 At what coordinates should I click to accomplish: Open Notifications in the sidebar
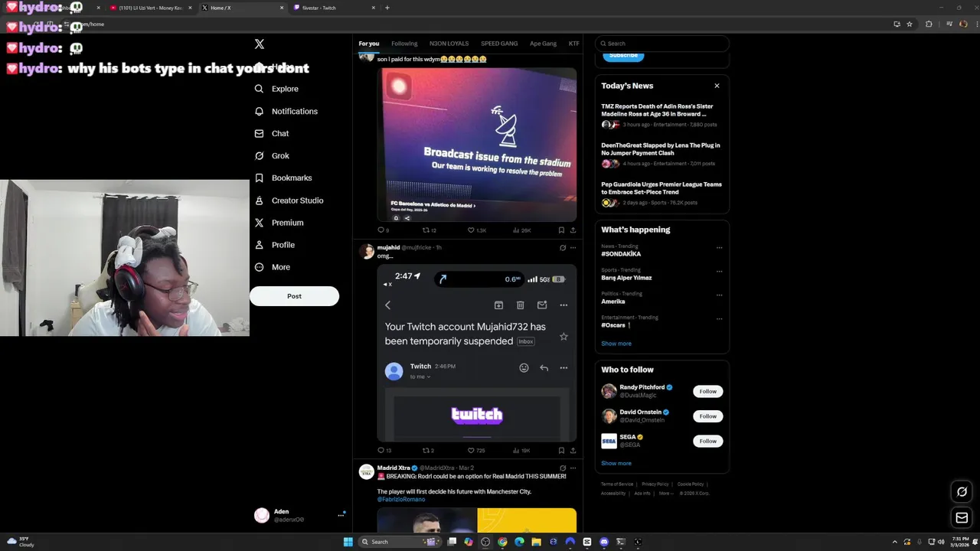click(x=286, y=111)
